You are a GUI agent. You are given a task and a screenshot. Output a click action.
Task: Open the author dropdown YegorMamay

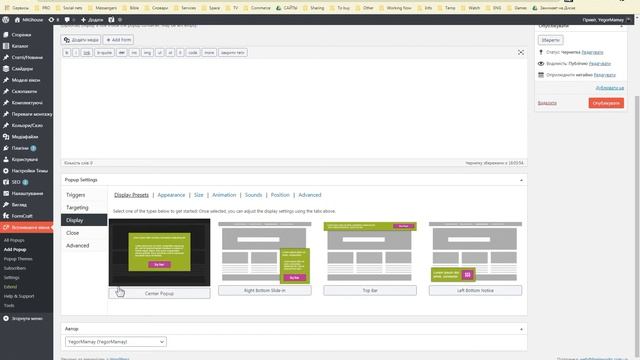(116, 342)
